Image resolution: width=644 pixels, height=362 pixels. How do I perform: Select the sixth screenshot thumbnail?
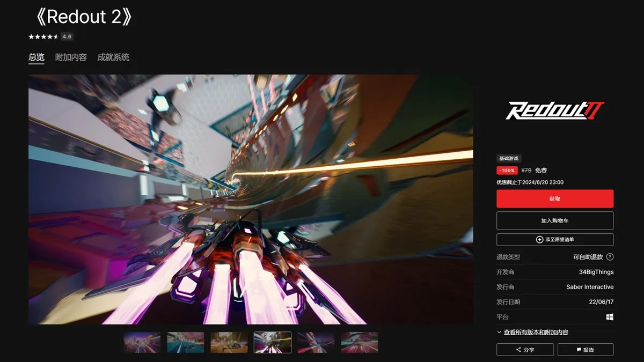tap(360, 342)
